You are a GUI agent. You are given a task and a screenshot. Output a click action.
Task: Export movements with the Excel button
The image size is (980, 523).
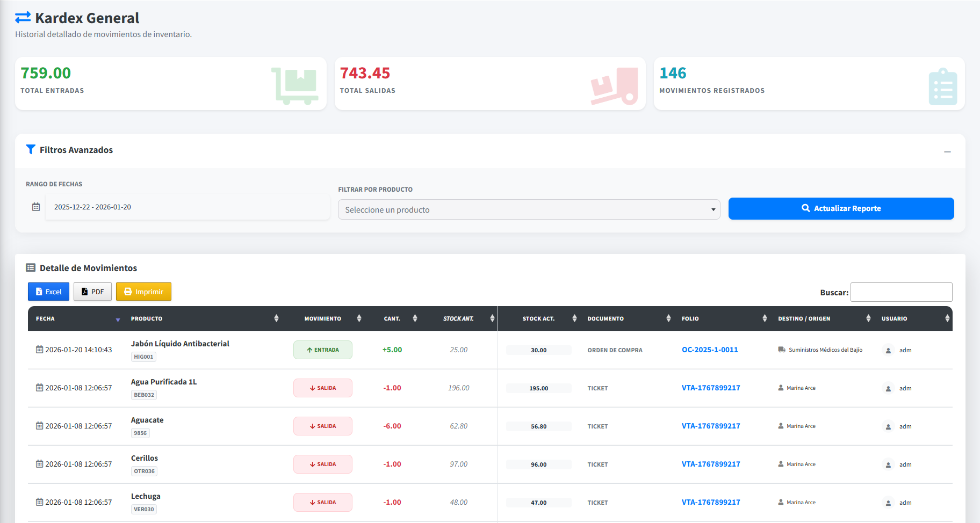point(48,292)
